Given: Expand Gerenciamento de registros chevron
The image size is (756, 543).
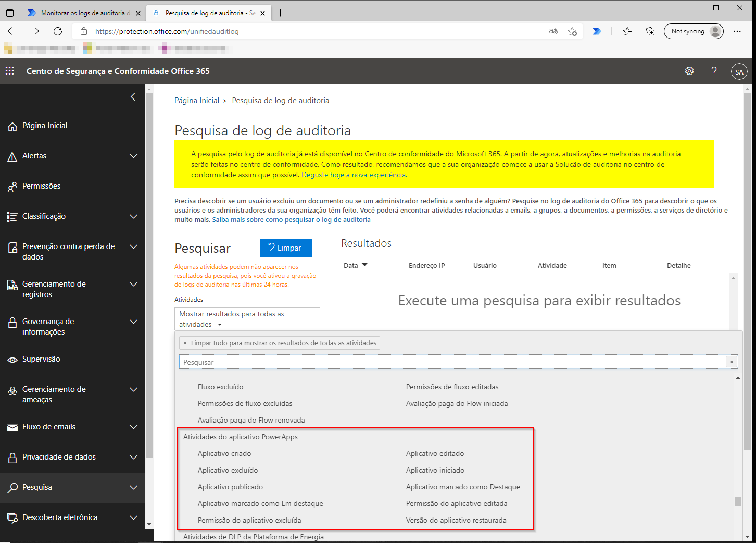Looking at the screenshot, I should [x=134, y=284].
